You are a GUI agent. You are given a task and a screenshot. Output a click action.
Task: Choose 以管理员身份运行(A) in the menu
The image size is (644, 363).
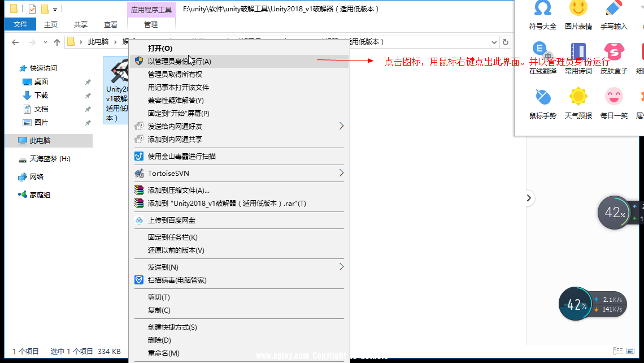pos(239,61)
